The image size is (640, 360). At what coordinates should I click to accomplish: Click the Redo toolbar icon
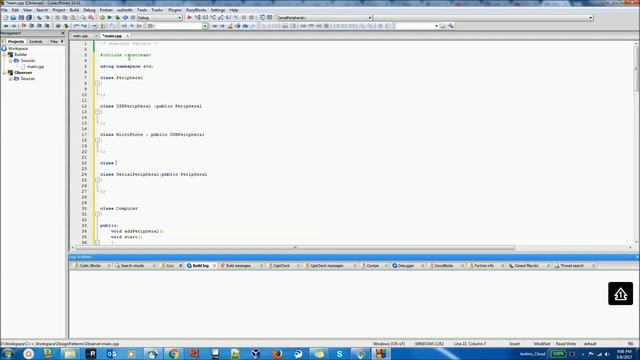coord(47,18)
